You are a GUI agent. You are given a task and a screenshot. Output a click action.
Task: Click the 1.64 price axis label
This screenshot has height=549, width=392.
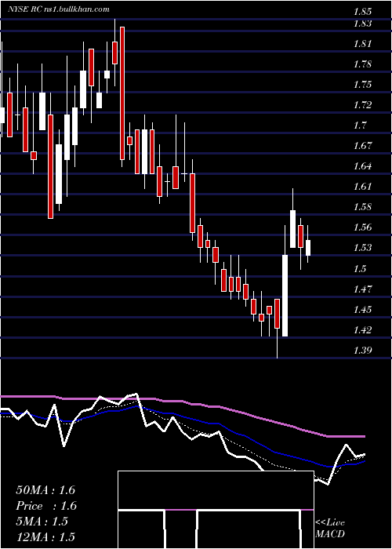click(x=362, y=166)
